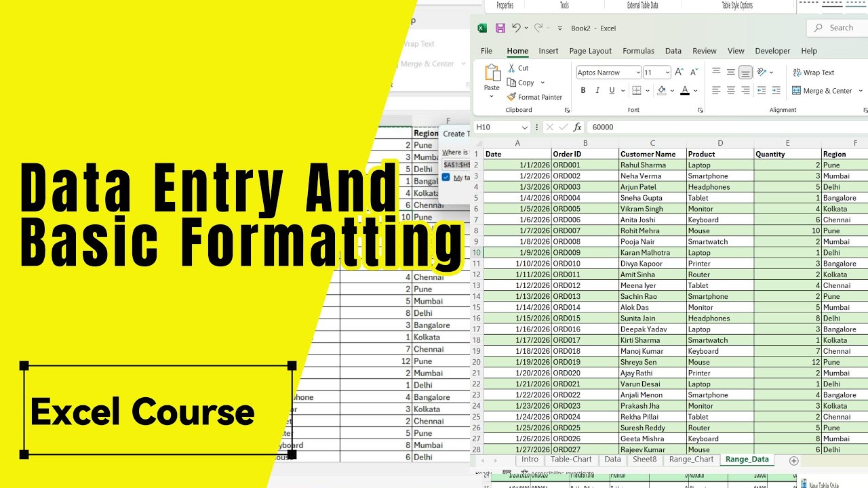
Task: Click the Format Painter brush
Action: 512,97
